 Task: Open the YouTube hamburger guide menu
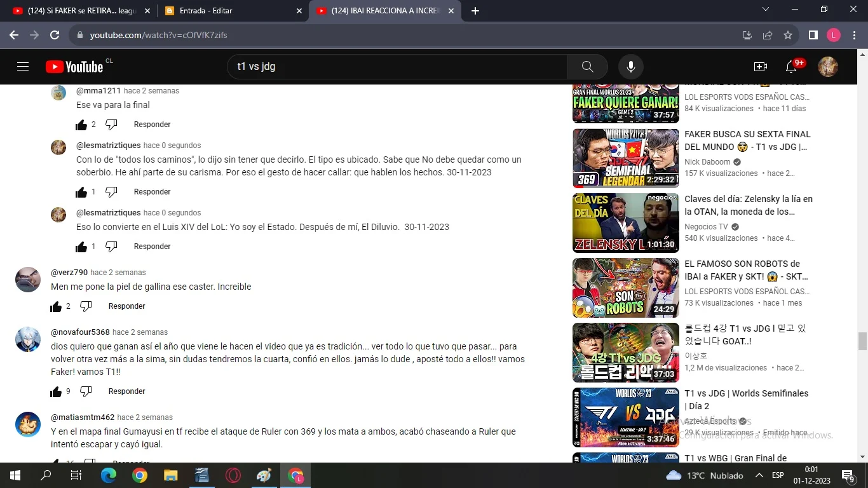pos(23,67)
